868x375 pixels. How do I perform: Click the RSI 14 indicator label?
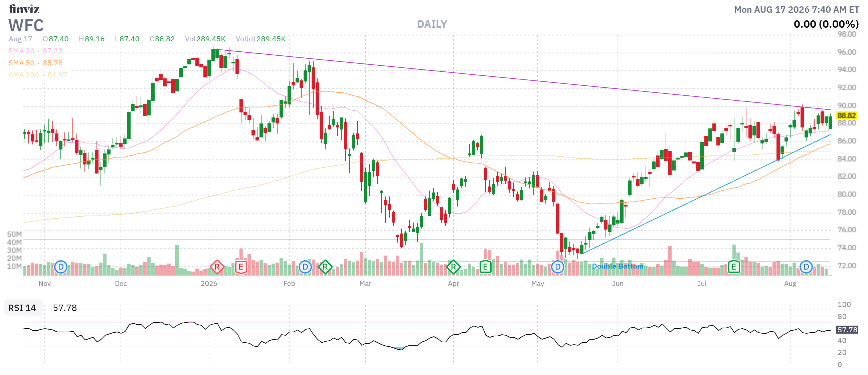[22, 308]
